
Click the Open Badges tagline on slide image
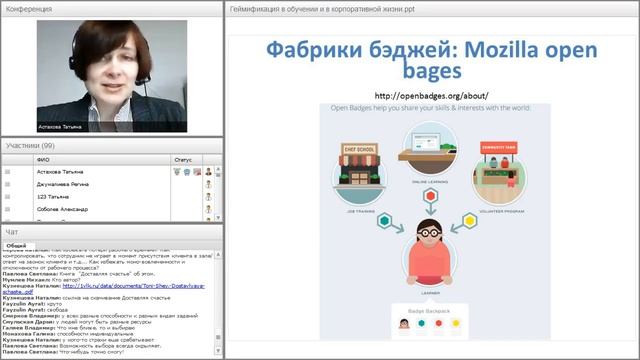point(430,108)
